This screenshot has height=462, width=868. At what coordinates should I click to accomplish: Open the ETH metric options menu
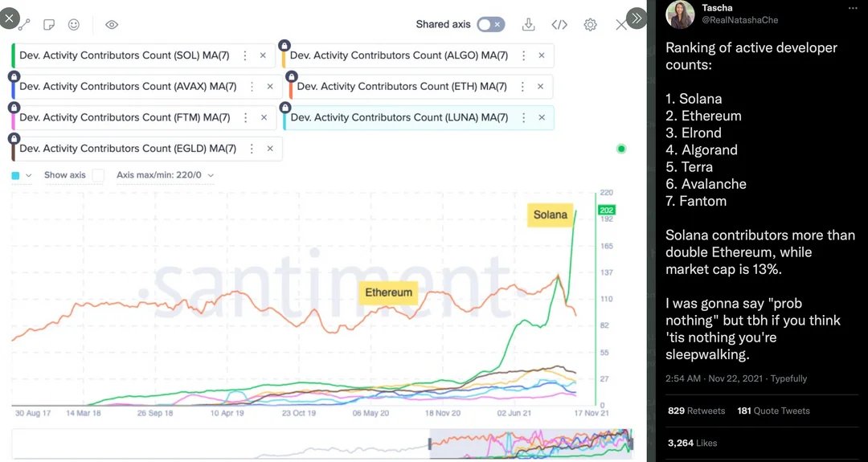pyautogui.click(x=522, y=86)
